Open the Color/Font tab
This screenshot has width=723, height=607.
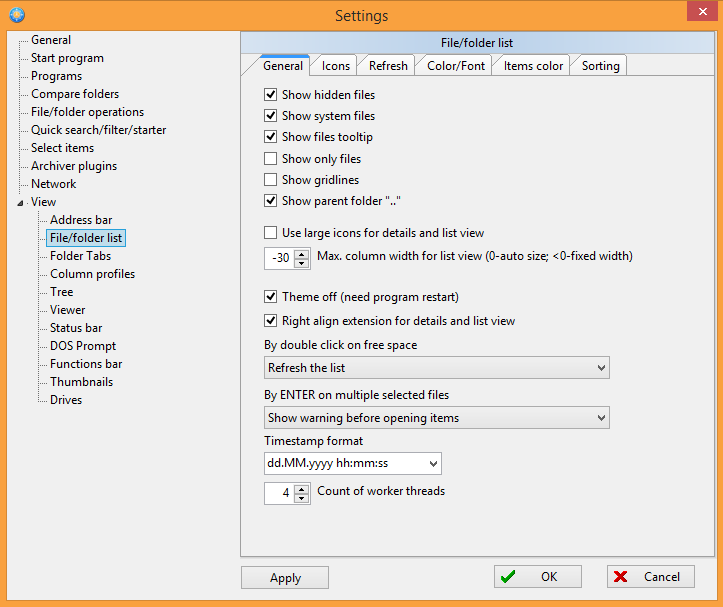point(456,66)
